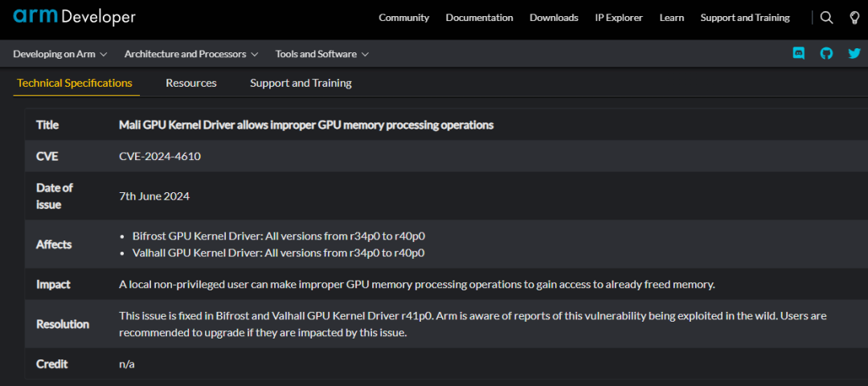The image size is (868, 386).
Task: Click the Arm Developer logo
Action: [74, 17]
